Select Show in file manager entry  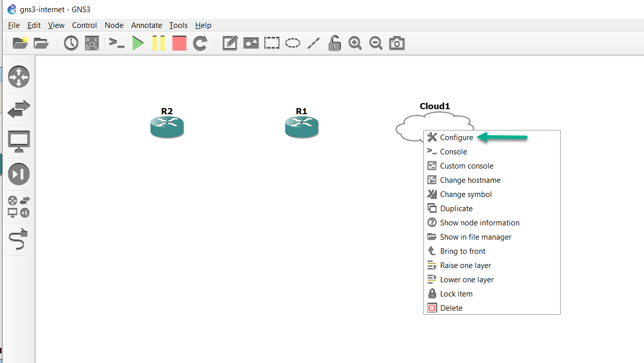click(x=492, y=237)
